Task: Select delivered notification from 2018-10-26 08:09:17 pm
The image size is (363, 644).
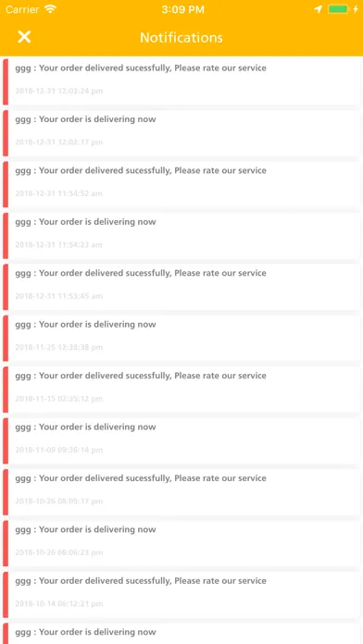Action: (x=181, y=492)
